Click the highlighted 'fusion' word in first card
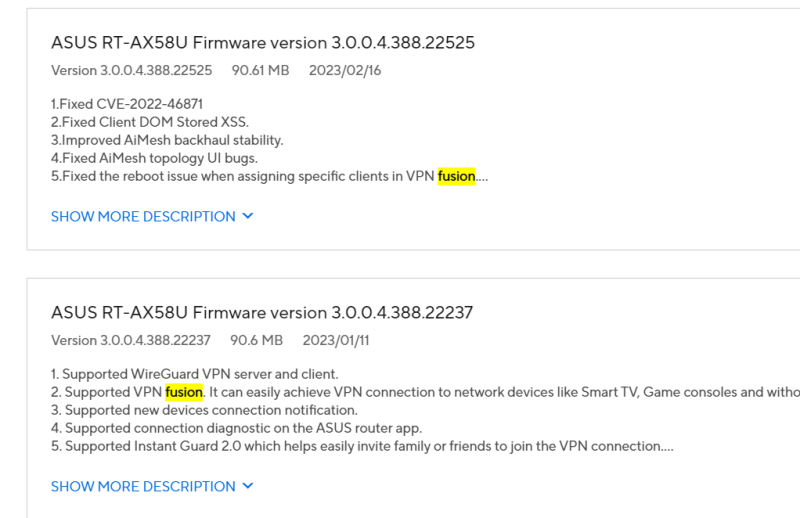Screen dimensions: 800x518 [x=456, y=176]
